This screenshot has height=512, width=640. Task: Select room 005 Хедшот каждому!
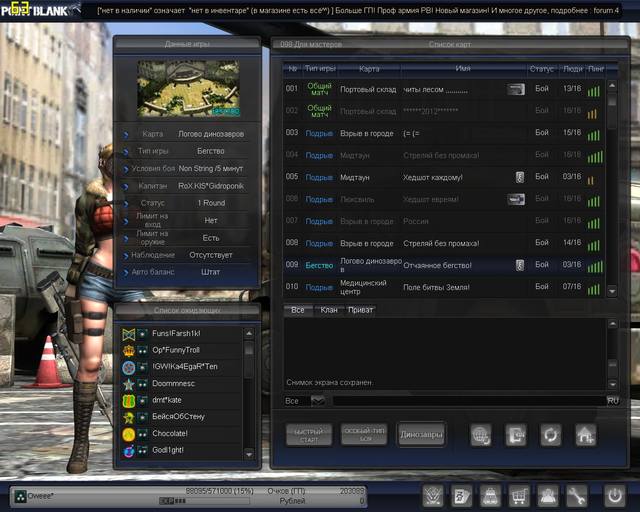(x=444, y=177)
